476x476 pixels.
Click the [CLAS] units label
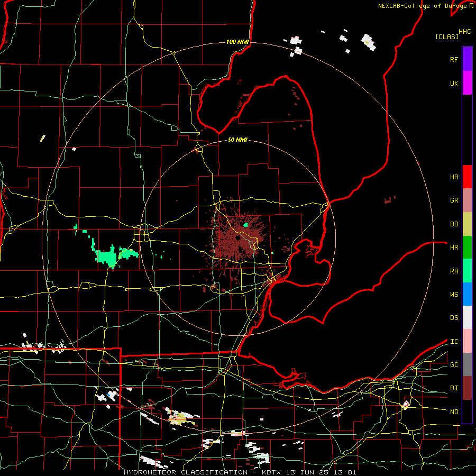click(x=447, y=36)
